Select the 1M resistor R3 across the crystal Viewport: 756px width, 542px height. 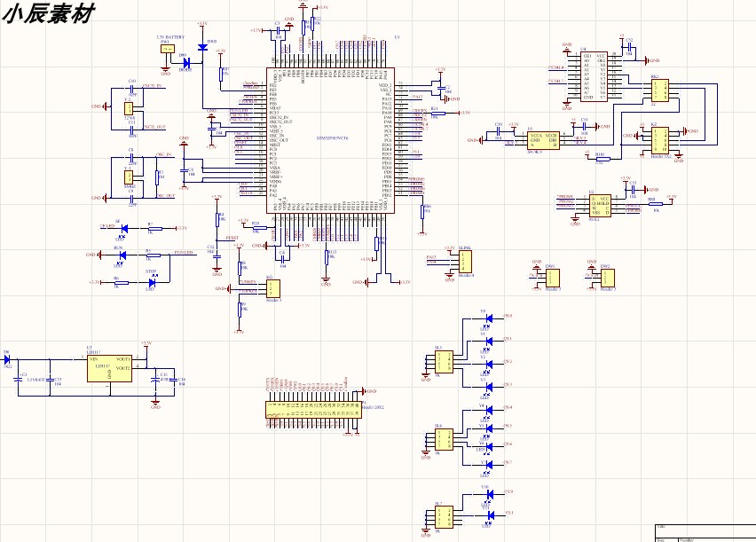coord(157,177)
